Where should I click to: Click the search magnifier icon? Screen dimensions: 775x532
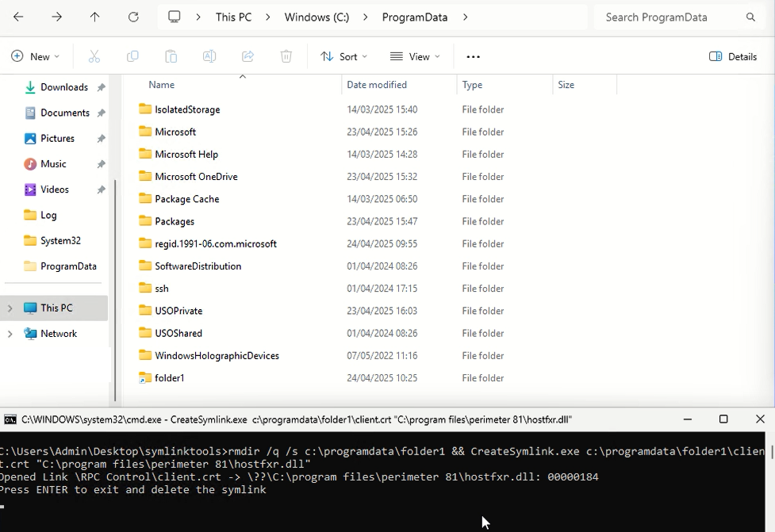pos(750,17)
